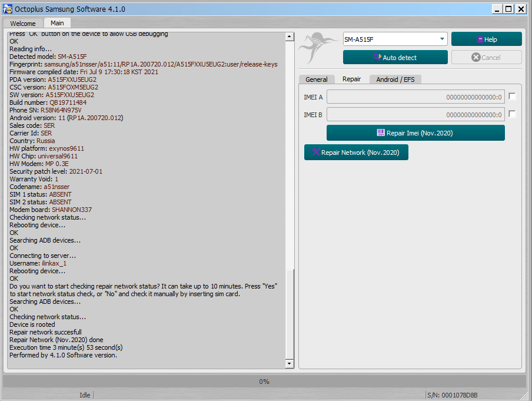
Task: Click the 'Android version: 11' log line
Action: tap(66, 118)
